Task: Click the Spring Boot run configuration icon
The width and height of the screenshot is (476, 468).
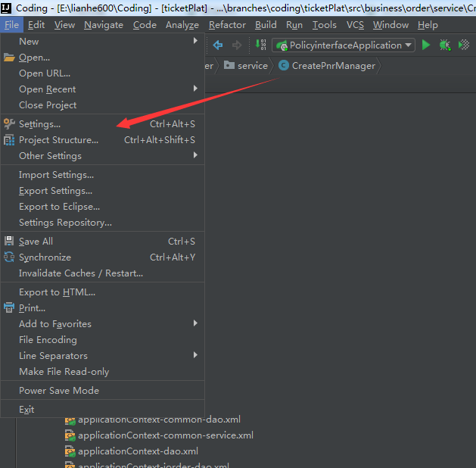Action: pyautogui.click(x=282, y=45)
